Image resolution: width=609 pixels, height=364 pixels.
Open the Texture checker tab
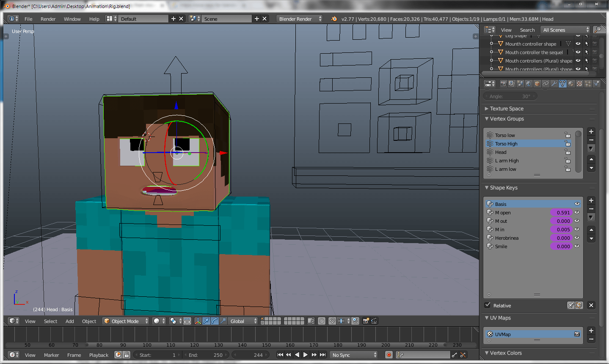pyautogui.click(x=579, y=84)
